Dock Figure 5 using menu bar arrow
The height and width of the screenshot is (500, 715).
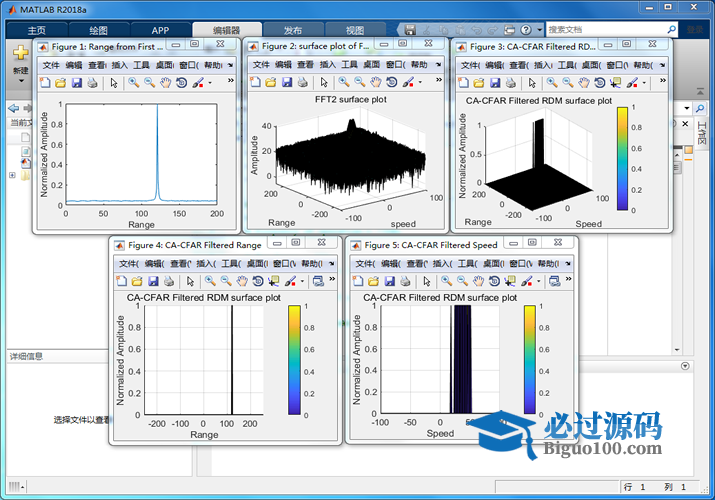coord(568,263)
